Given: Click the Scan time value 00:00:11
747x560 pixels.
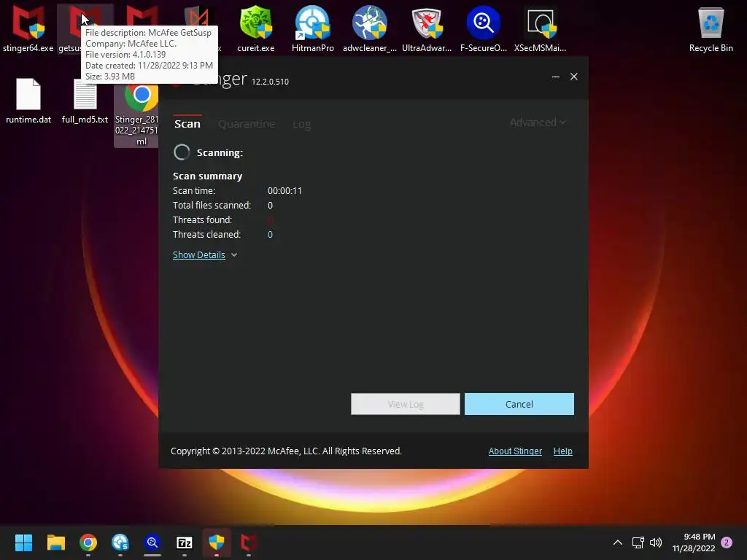Looking at the screenshot, I should point(285,190).
